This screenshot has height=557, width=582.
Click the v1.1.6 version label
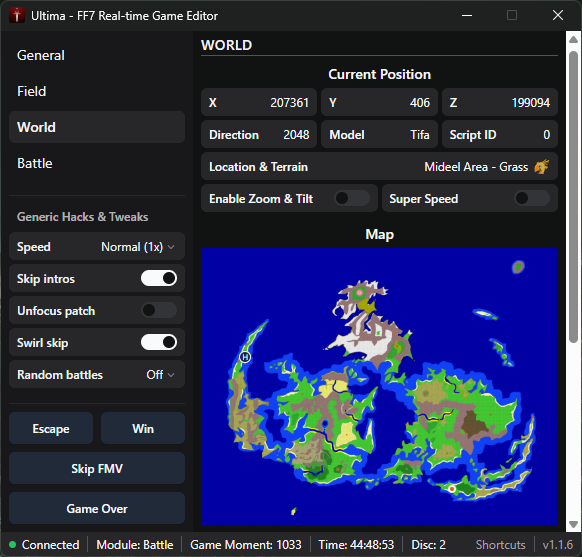pos(558,544)
